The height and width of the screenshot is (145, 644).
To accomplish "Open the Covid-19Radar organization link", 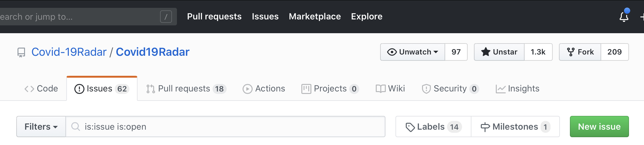I will (69, 52).
